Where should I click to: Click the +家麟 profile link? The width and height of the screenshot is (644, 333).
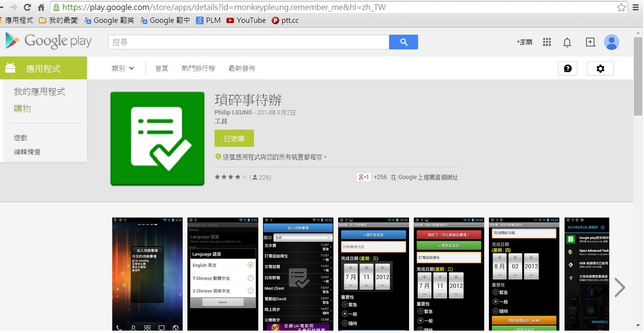[x=525, y=42]
